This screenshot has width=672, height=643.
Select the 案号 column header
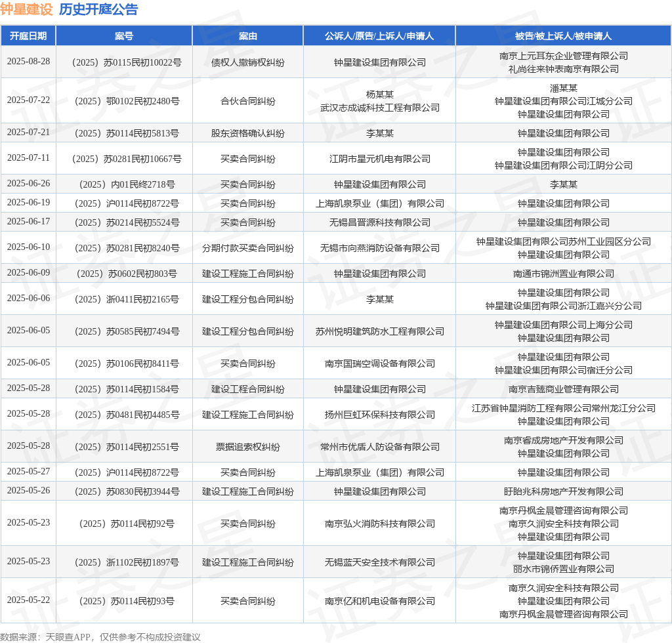[124, 36]
